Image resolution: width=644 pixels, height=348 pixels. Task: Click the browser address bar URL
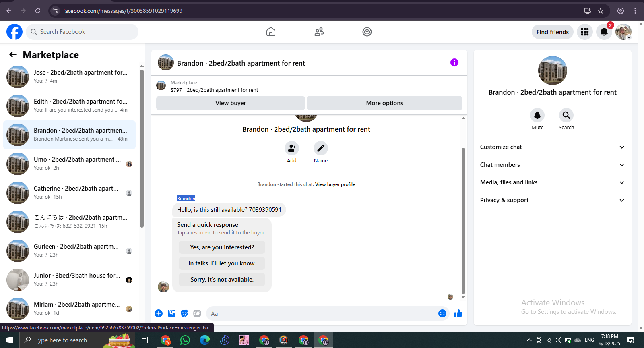pyautogui.click(x=122, y=11)
